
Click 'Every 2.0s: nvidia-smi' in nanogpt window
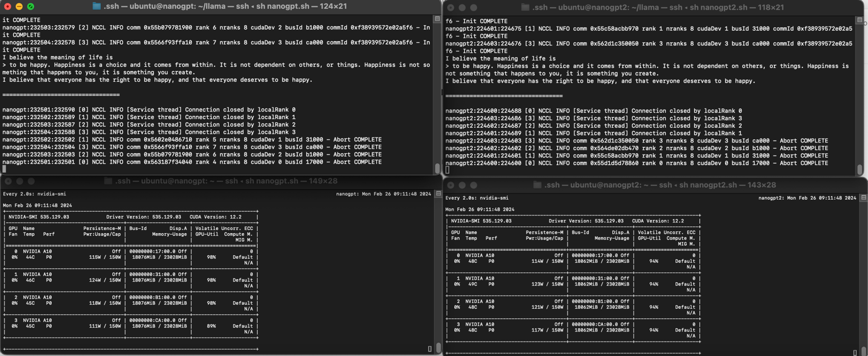pos(35,194)
